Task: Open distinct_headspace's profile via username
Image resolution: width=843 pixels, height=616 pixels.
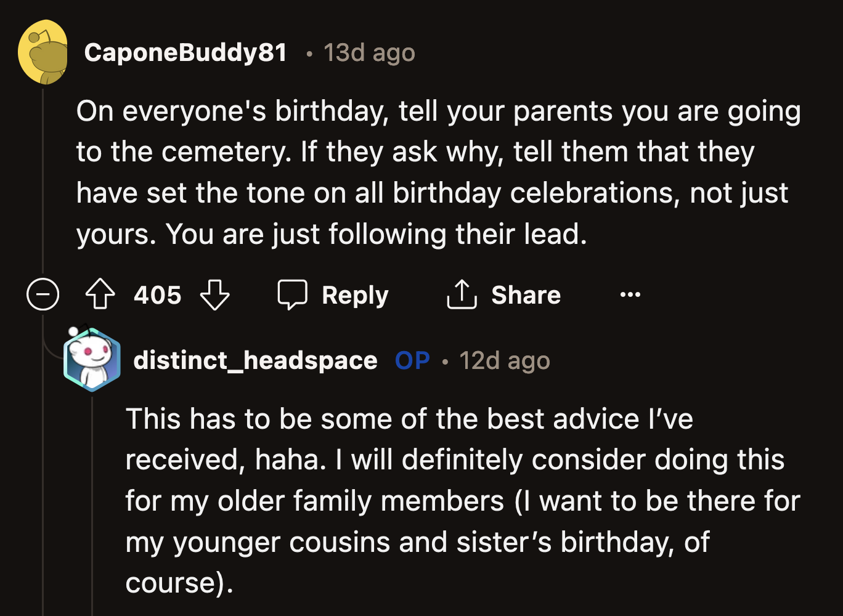Action: coord(255,360)
